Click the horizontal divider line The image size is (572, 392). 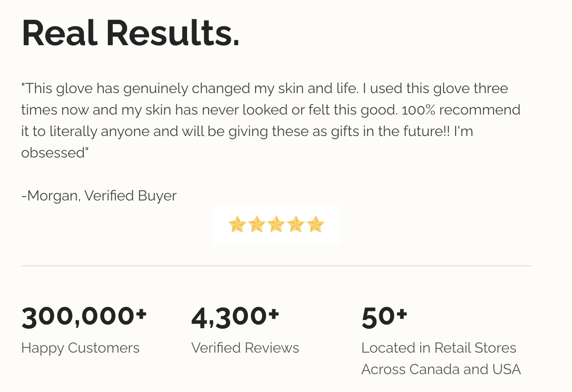[x=276, y=266]
